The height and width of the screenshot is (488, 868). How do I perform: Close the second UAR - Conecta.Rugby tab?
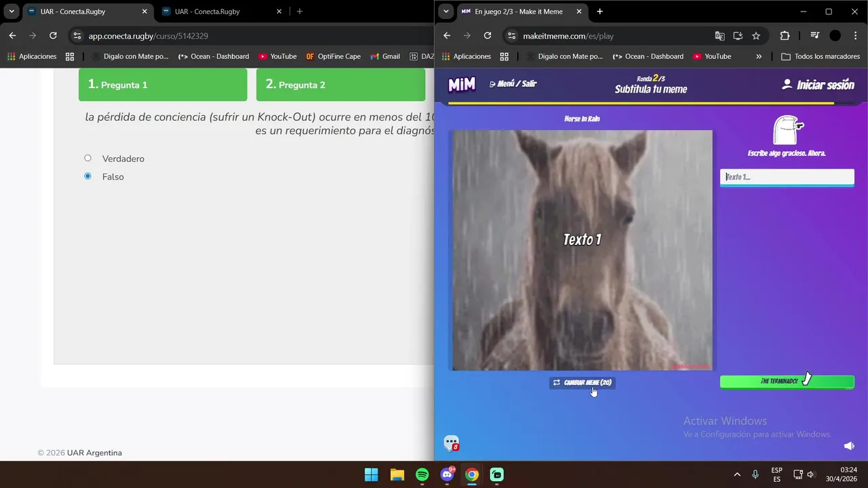click(x=278, y=12)
